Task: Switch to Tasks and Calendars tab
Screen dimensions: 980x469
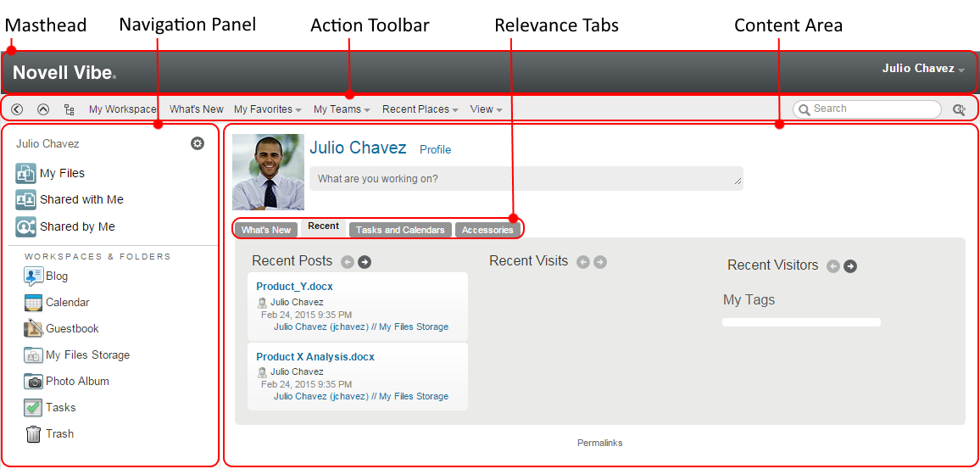Action: click(400, 230)
